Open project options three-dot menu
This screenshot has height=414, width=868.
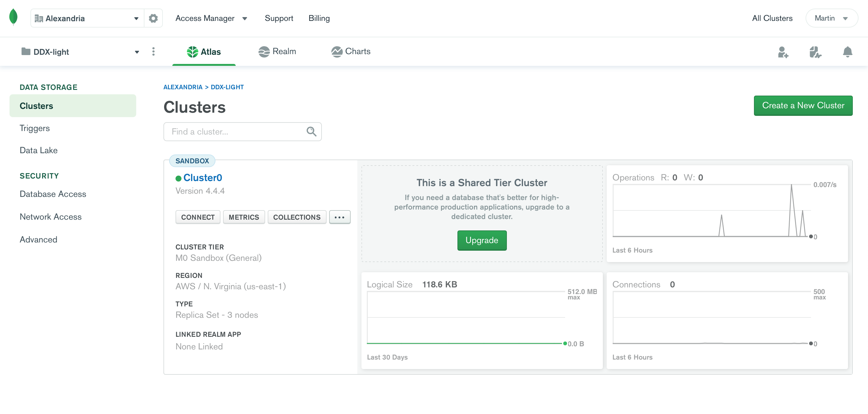153,52
